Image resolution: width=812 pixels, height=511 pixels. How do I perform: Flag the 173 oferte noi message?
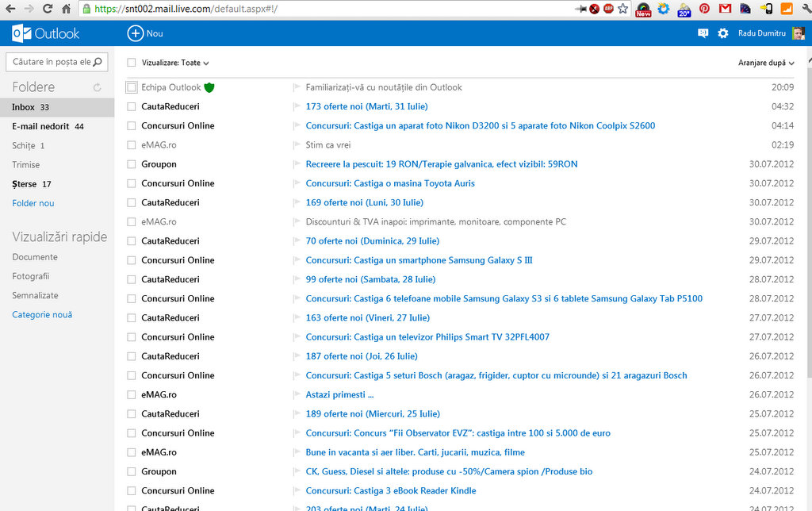297,107
